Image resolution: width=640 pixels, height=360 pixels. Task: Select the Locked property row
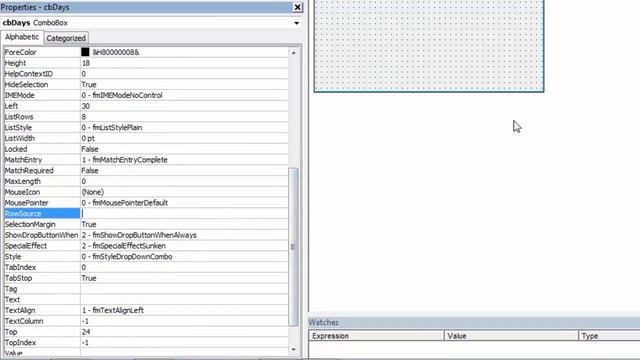146,149
